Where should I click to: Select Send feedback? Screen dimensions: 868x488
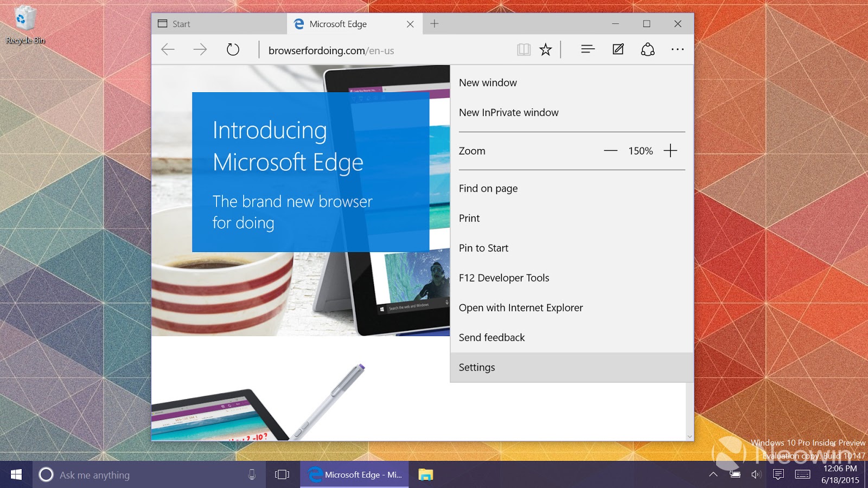click(x=572, y=338)
